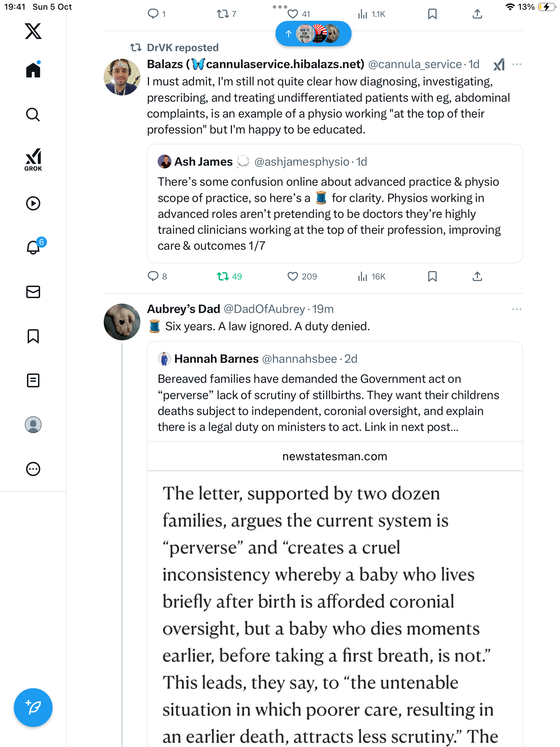Open Grok from the sidebar
560x747 pixels.
click(33, 159)
